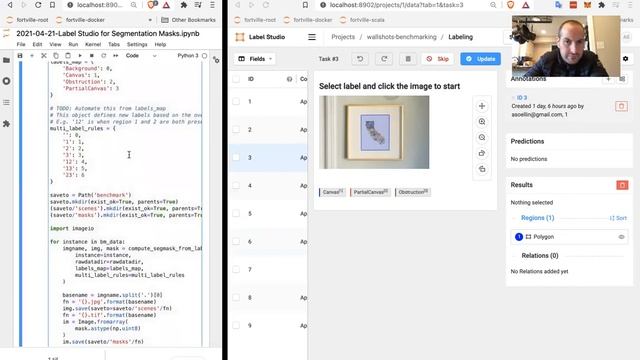Cut the selected cell with the scissors icon
This screenshot has height=360, width=640.
click(x=44, y=56)
